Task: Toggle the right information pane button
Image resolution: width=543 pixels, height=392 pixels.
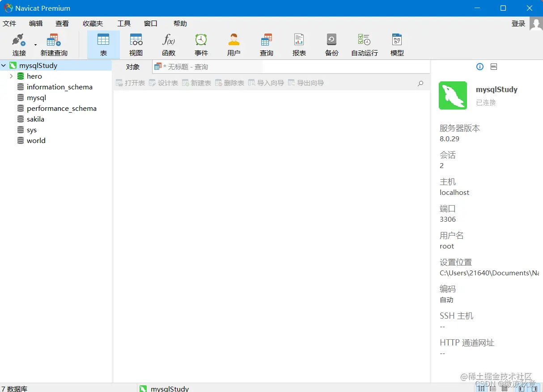Action: pos(534,388)
